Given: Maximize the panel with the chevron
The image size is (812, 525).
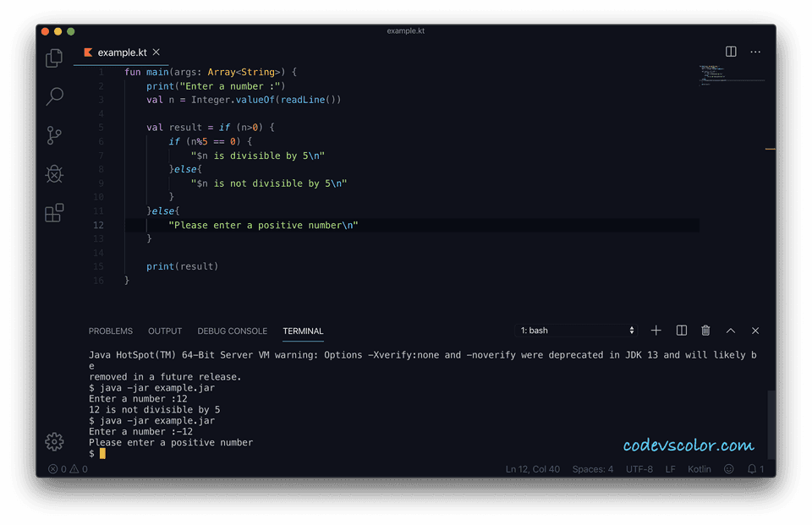Looking at the screenshot, I should 730,331.
